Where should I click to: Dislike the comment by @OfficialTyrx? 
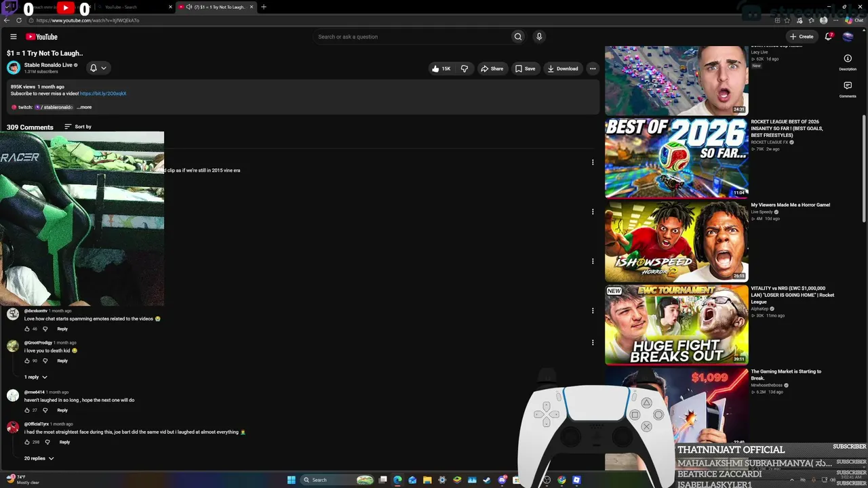(x=47, y=442)
